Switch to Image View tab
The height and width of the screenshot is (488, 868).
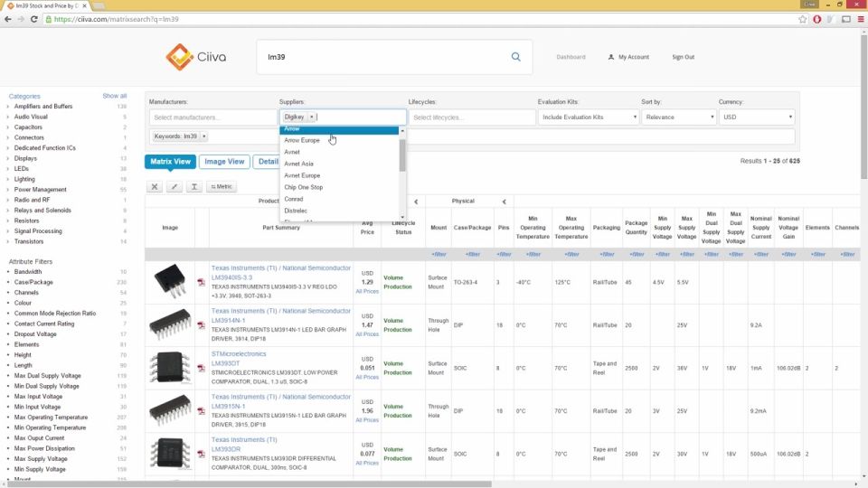coord(224,162)
